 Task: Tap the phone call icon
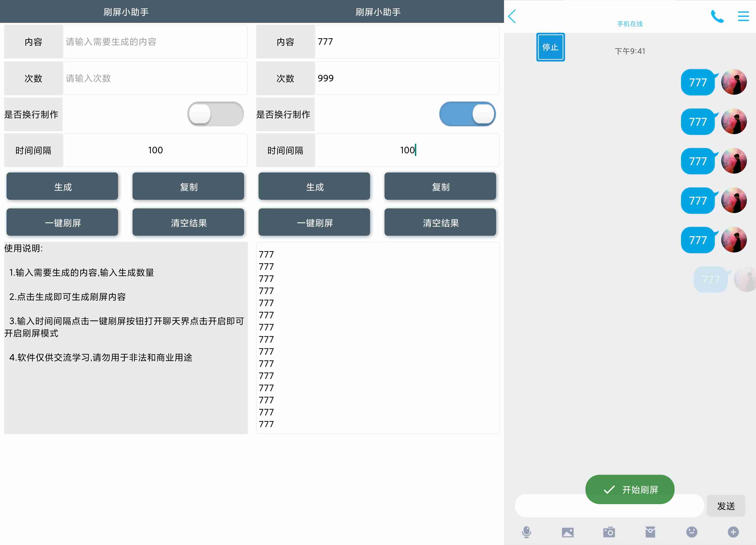click(717, 16)
